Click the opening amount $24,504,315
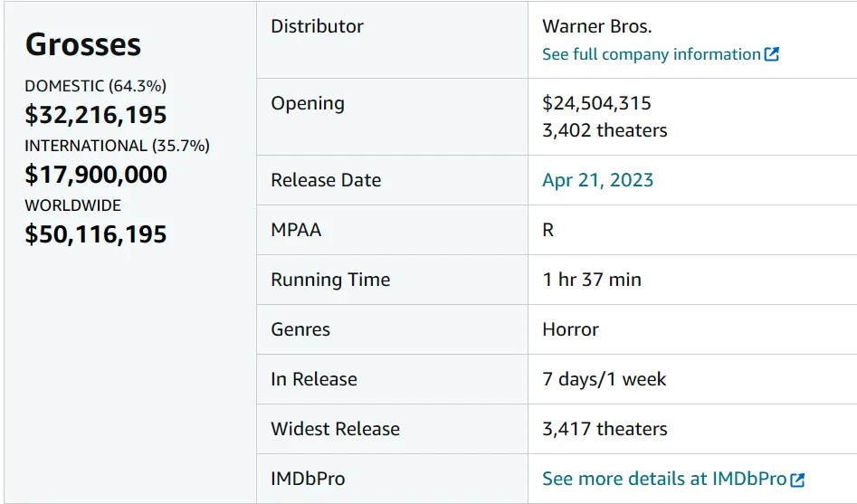Viewport: 857px width, 504px height. [x=596, y=103]
